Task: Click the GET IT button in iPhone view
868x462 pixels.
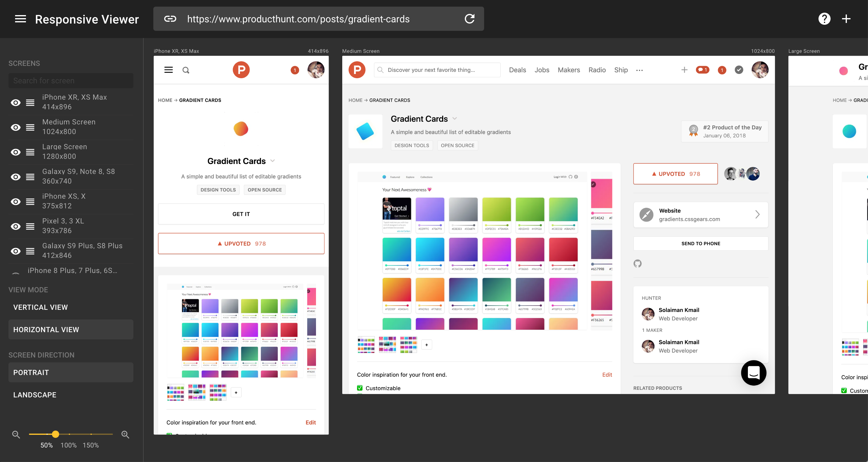Action: pos(241,214)
